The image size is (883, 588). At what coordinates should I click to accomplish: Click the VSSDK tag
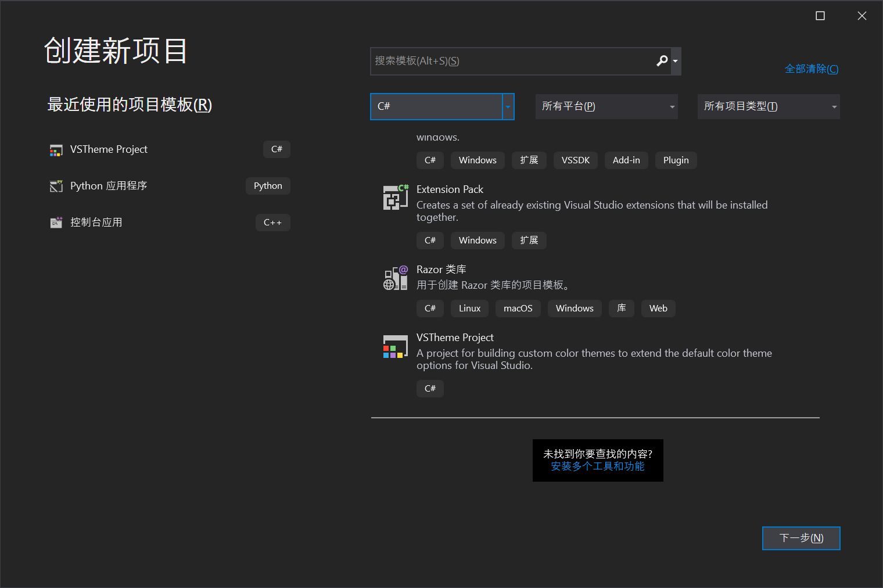pyautogui.click(x=576, y=160)
